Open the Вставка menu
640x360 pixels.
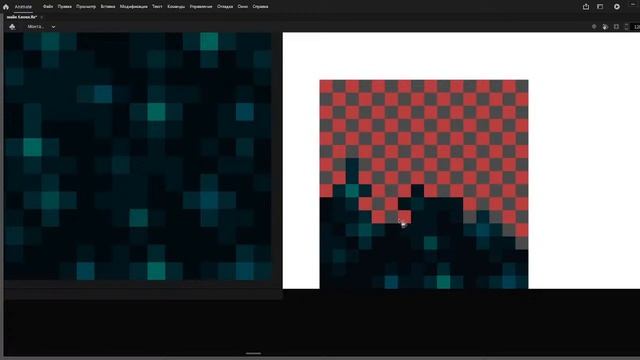click(x=108, y=7)
